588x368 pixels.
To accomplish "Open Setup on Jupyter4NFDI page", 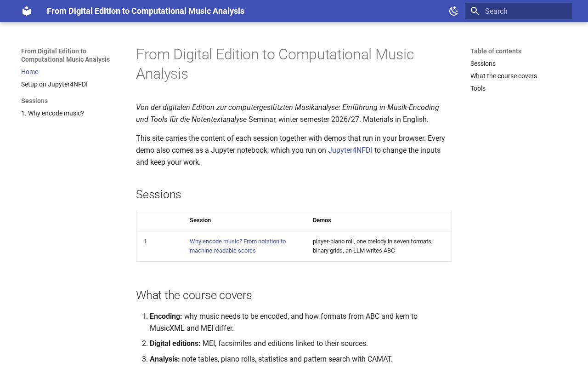I will (54, 84).
